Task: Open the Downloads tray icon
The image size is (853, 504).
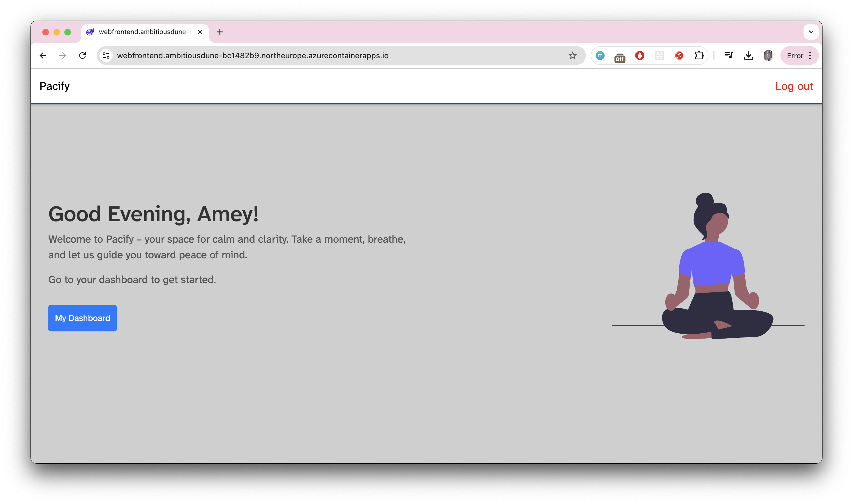Action: coord(748,55)
